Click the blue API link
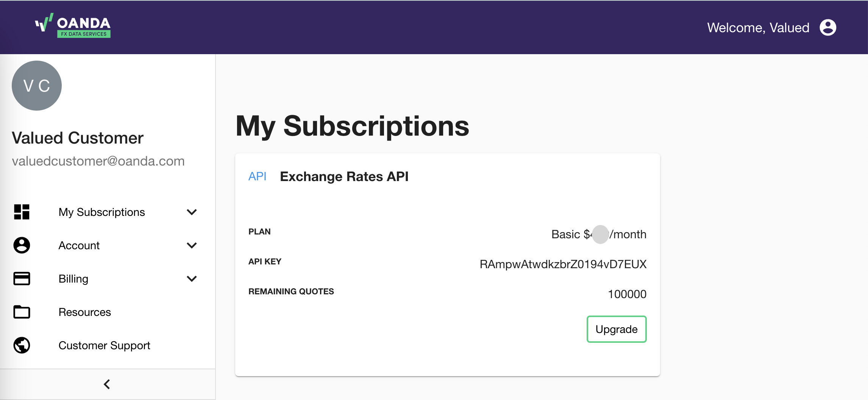This screenshot has width=868, height=400. click(258, 177)
